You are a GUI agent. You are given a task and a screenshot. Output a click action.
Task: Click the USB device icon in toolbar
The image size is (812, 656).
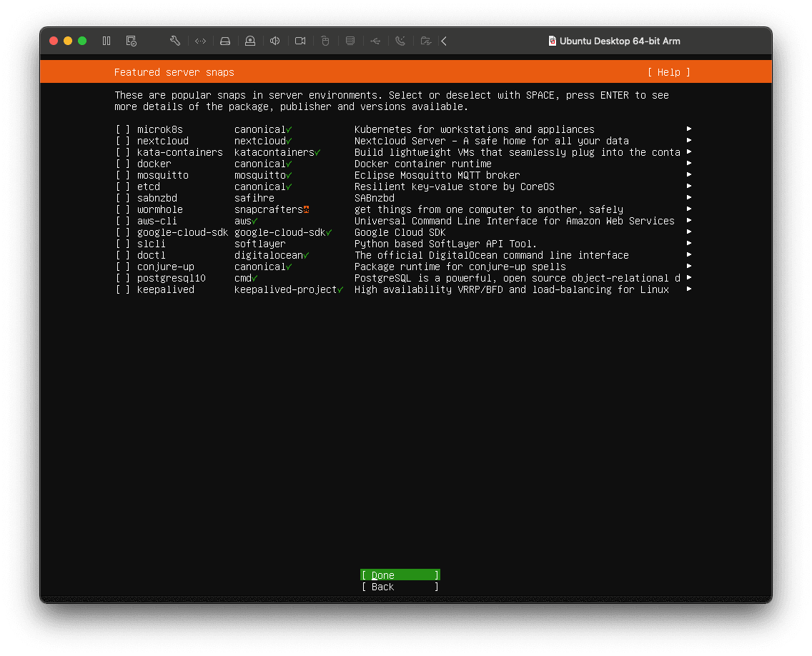click(375, 41)
